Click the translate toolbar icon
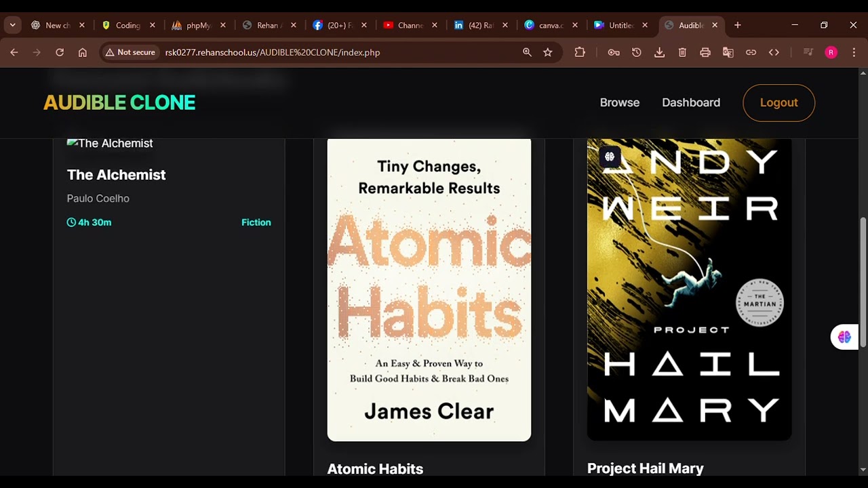Screen dimensions: 868x488 coord(728,52)
